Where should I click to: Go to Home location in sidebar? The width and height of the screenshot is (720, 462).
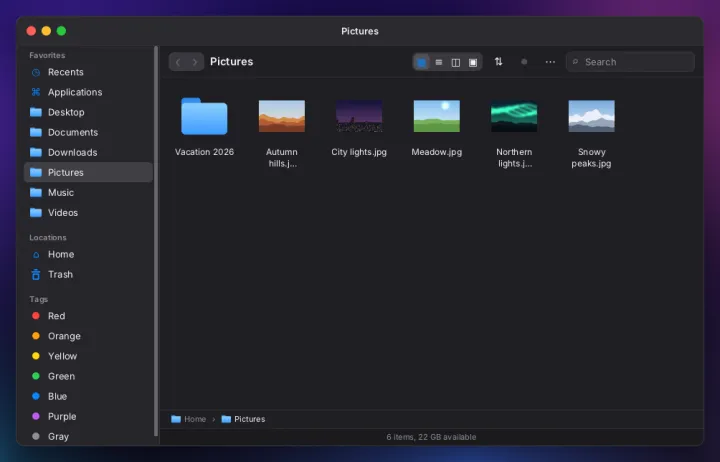[x=88, y=254]
